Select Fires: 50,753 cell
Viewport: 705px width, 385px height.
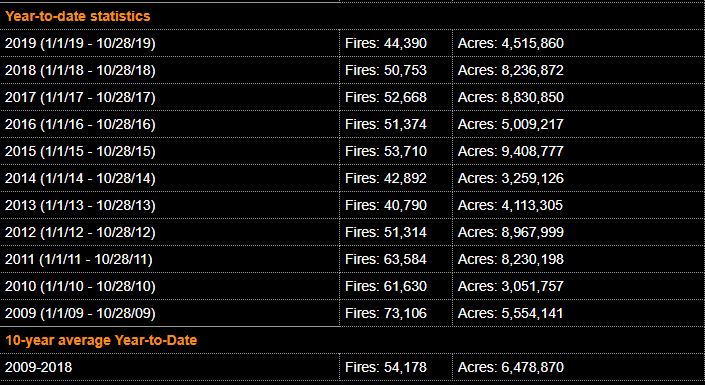click(386, 70)
